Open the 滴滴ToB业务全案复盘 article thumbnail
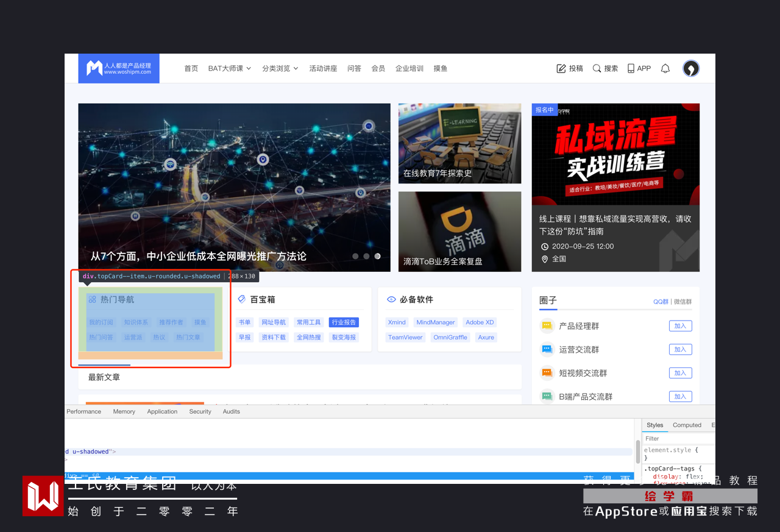The width and height of the screenshot is (780, 532). (x=459, y=232)
